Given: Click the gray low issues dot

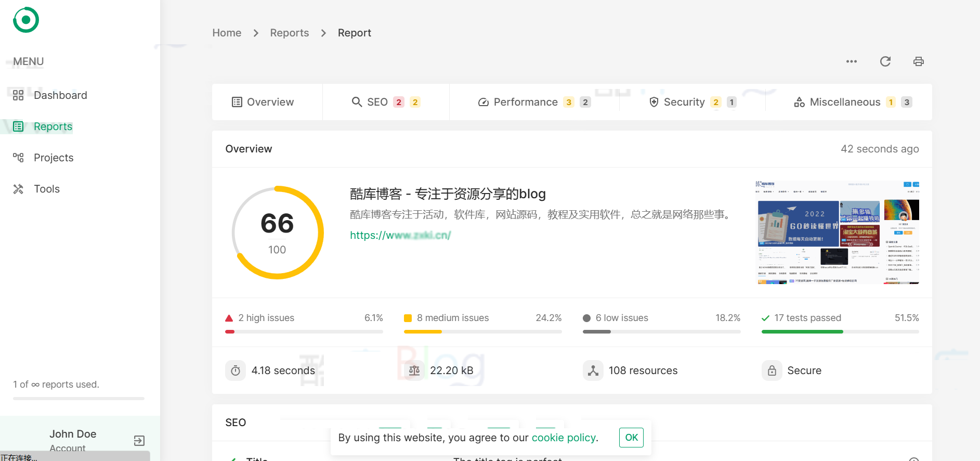Looking at the screenshot, I should pos(587,318).
